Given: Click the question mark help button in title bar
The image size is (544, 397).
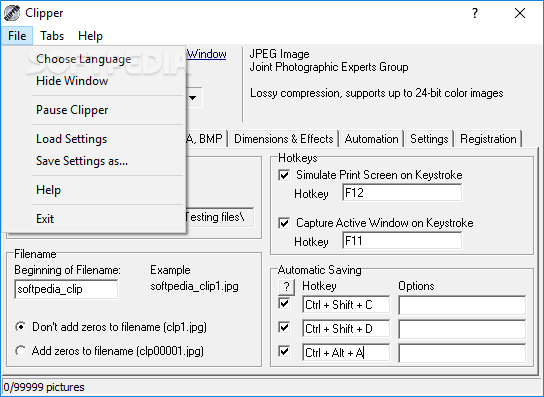Looking at the screenshot, I should (475, 13).
